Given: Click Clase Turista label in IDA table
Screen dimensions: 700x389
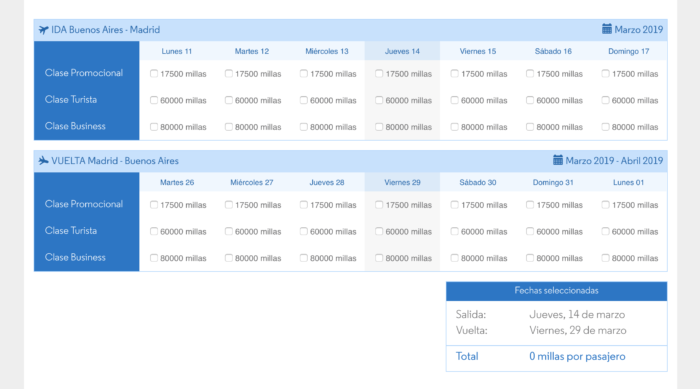Looking at the screenshot, I should (71, 100).
